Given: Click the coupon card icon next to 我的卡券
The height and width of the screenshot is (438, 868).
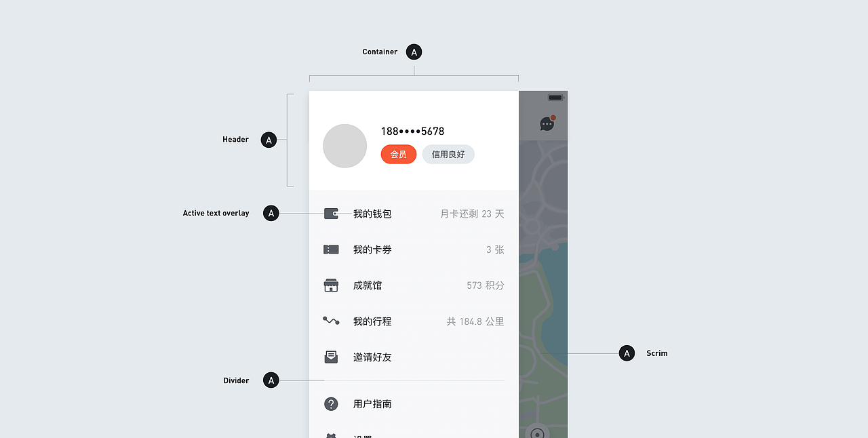Looking at the screenshot, I should (331, 250).
